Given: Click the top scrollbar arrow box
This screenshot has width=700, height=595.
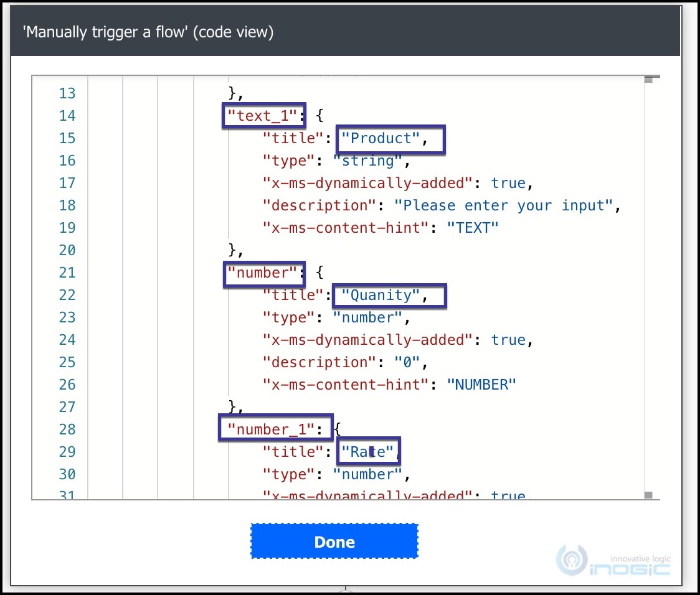Looking at the screenshot, I should [x=648, y=80].
